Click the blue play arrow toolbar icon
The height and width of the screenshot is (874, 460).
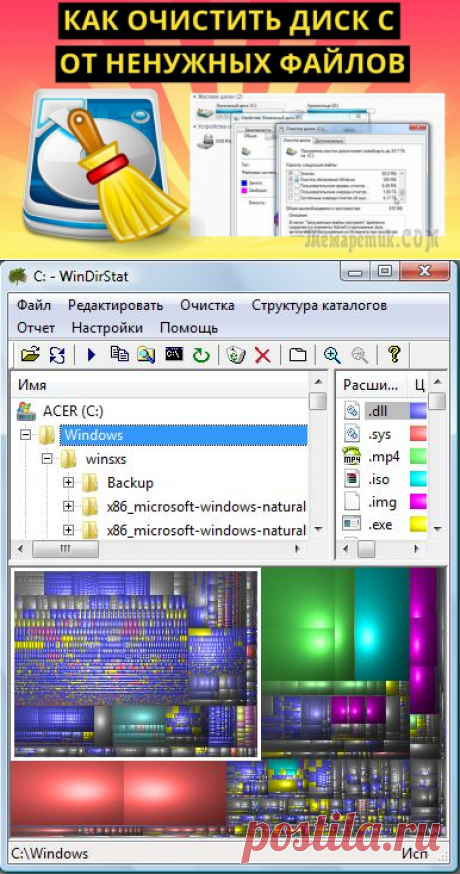coord(92,354)
